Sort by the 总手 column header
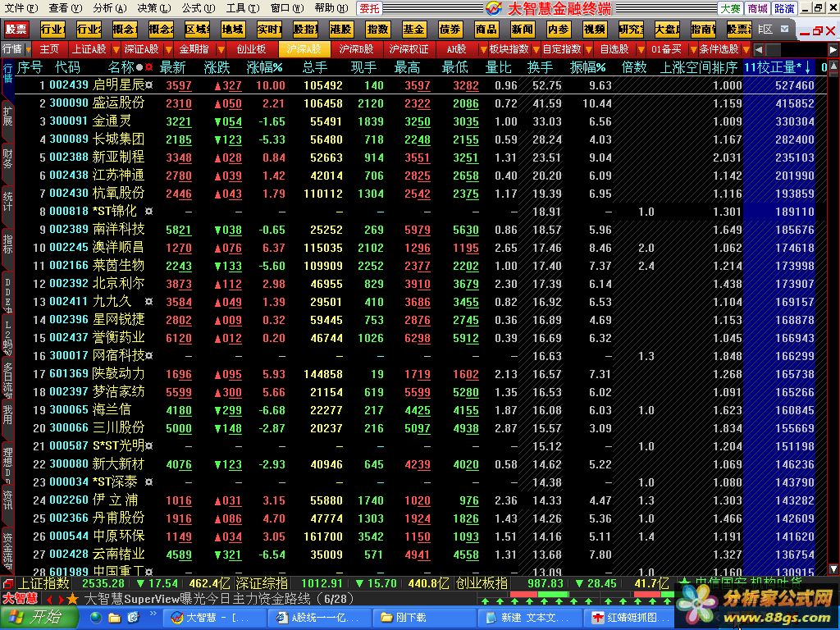The height and width of the screenshot is (630, 840). 315,67
